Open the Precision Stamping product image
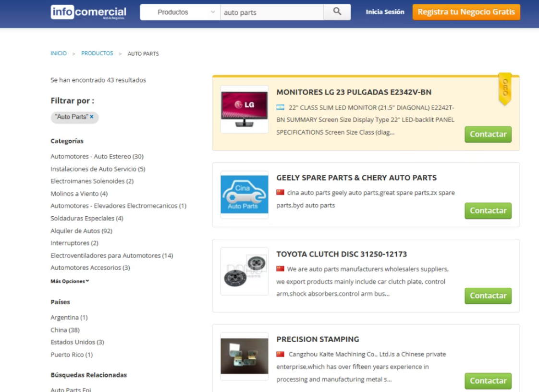The width and height of the screenshot is (539, 392). click(x=244, y=356)
